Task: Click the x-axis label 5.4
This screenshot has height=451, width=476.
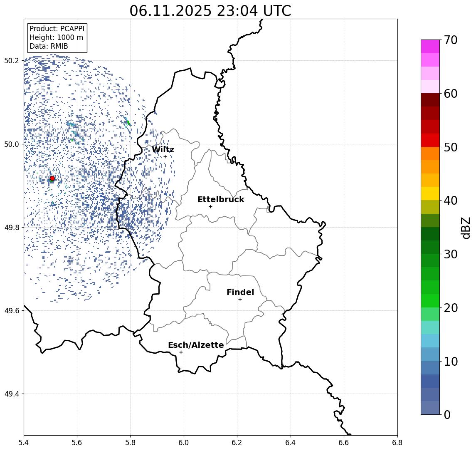Action: 24,443
